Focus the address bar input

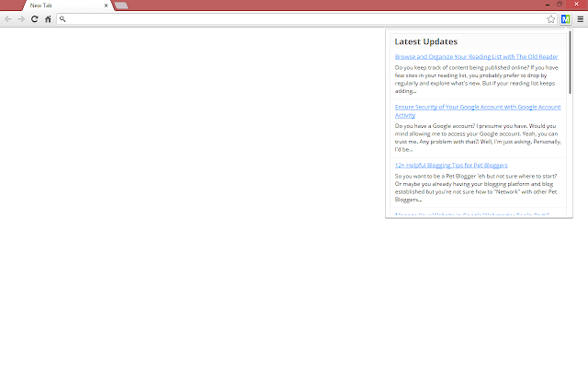(x=306, y=18)
